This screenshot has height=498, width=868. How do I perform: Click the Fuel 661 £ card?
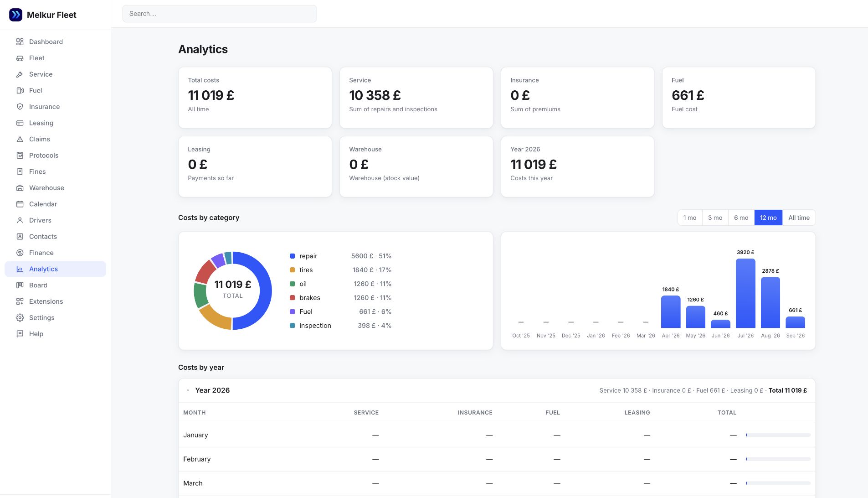click(739, 98)
